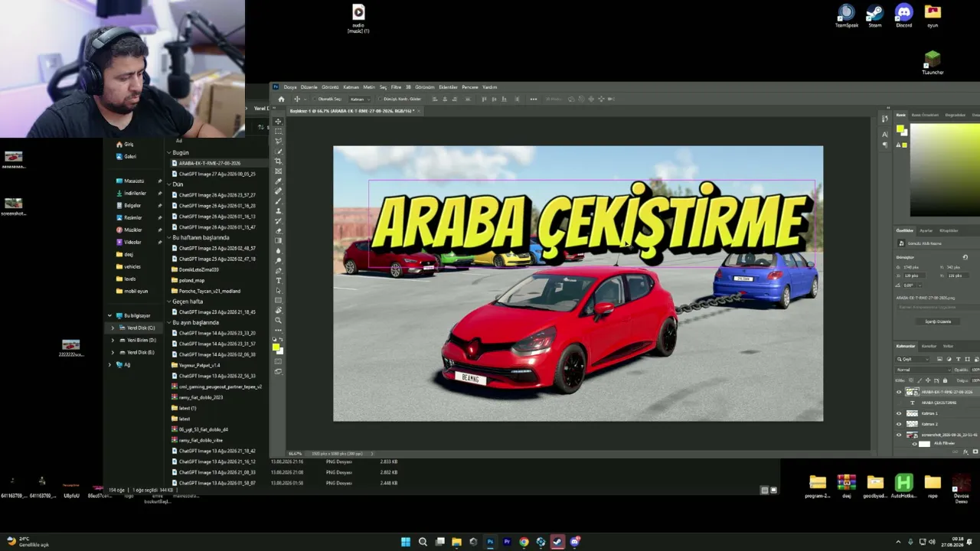Select the Clone Stamp tool
This screenshot has width=980, height=551.
[x=278, y=211]
